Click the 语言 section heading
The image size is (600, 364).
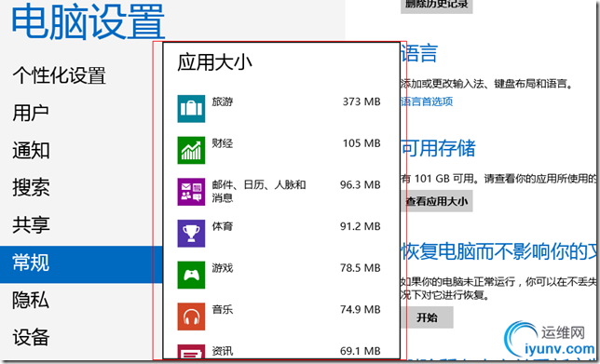pos(419,54)
